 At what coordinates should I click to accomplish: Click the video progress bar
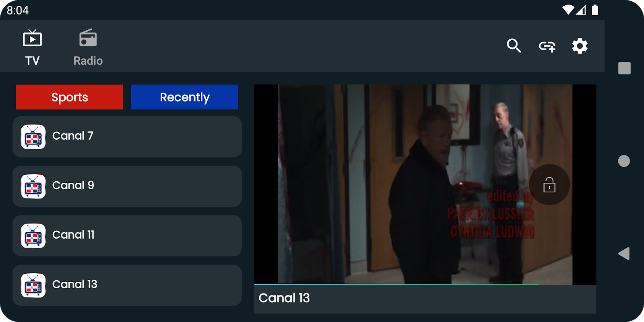pyautogui.click(x=425, y=284)
